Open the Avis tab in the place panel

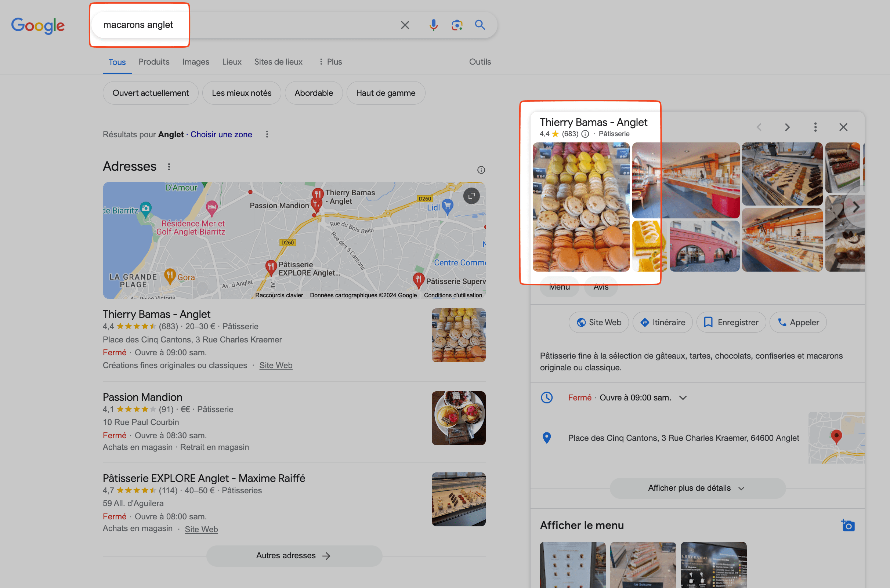600,287
